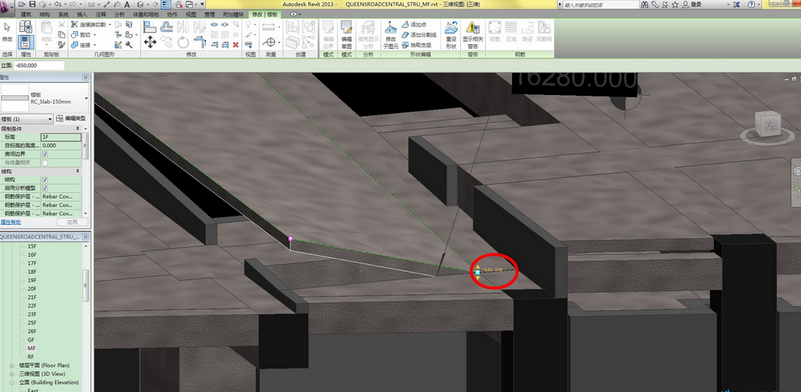Click the 标高 level field showing 1F
Screen dimensions: 801x392
pyautogui.click(x=61, y=137)
